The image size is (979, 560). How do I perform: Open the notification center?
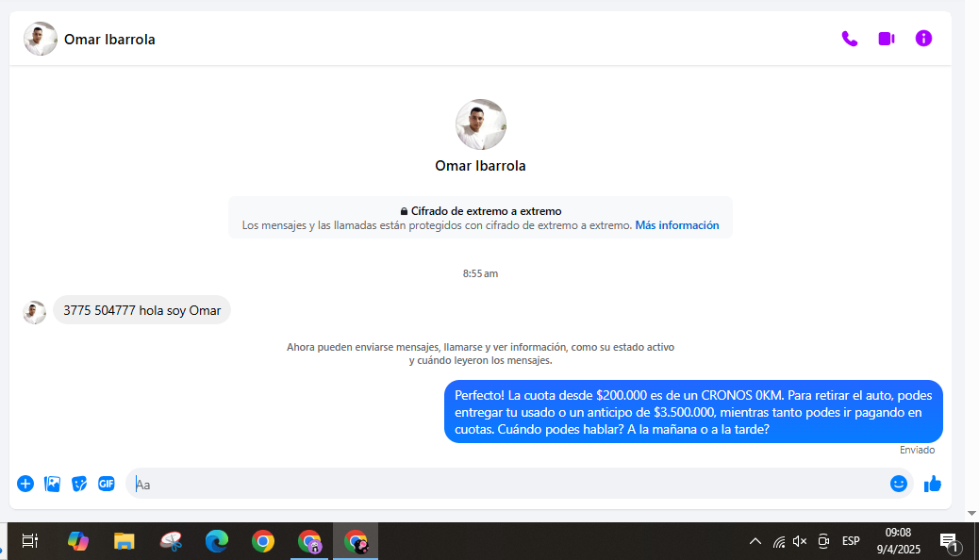click(950, 542)
